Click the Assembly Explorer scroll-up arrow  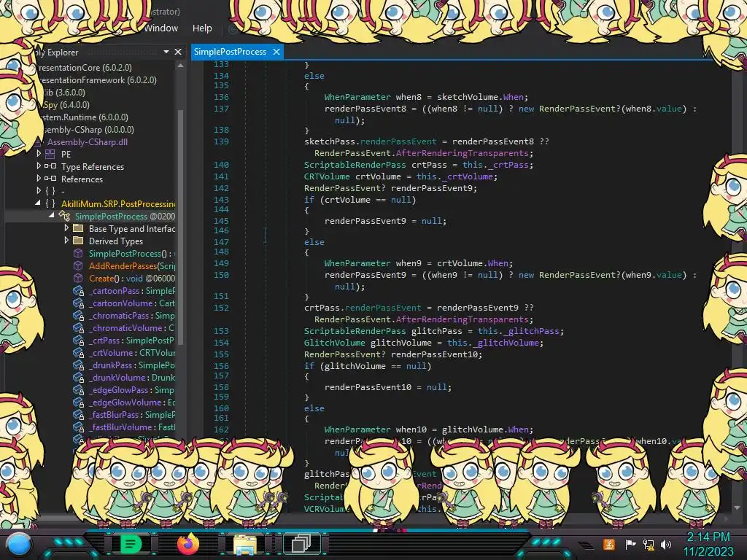[181, 66]
